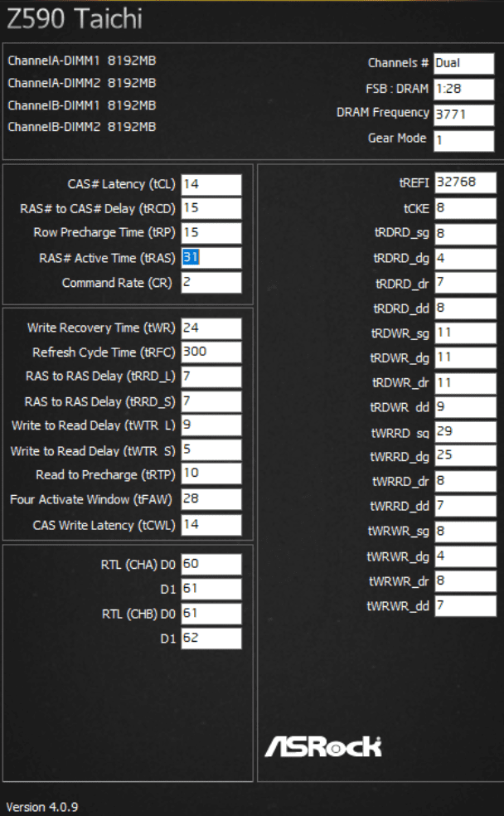Select the DRAM Frequency 3771 field
The width and height of the screenshot is (504, 816).
463,115
